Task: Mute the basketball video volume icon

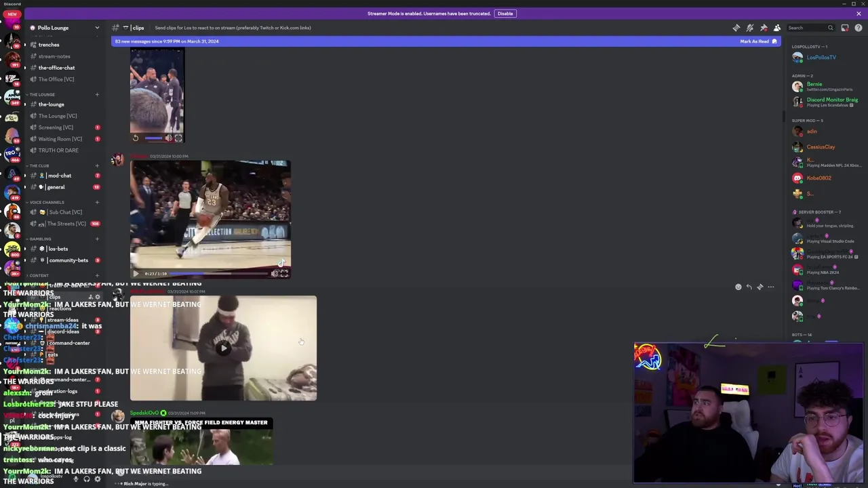Action: coord(275,274)
